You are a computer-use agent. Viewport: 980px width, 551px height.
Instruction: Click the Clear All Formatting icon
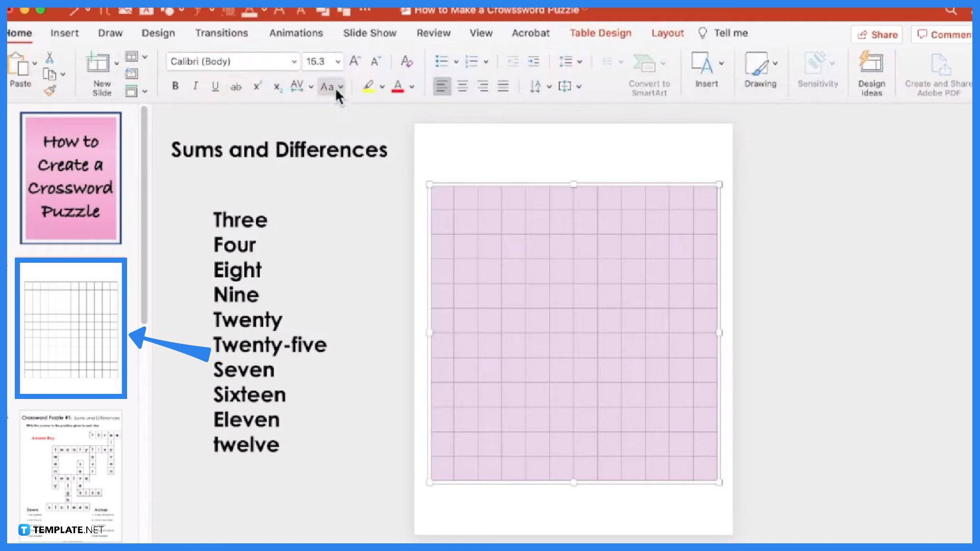pyautogui.click(x=406, y=61)
